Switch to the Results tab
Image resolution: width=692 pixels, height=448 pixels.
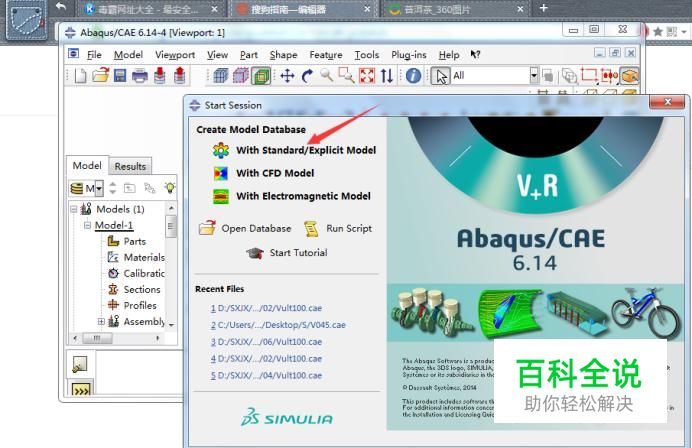[x=130, y=166]
